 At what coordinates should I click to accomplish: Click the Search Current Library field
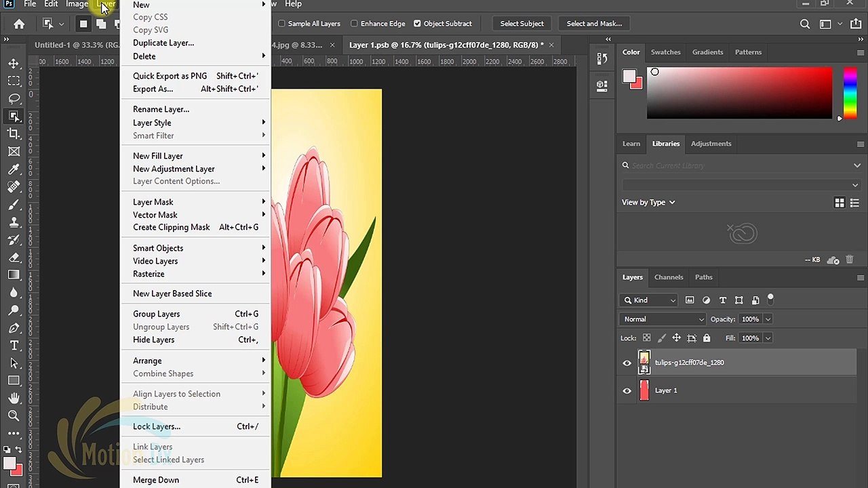coord(741,165)
